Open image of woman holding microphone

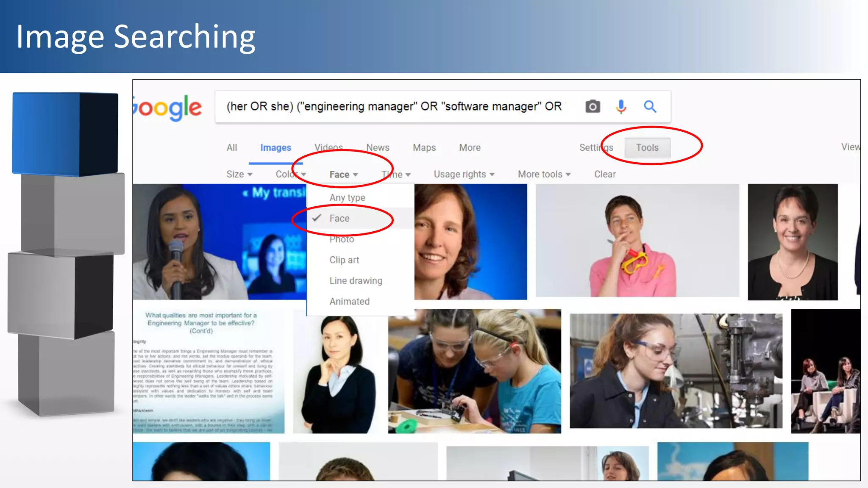220,241
